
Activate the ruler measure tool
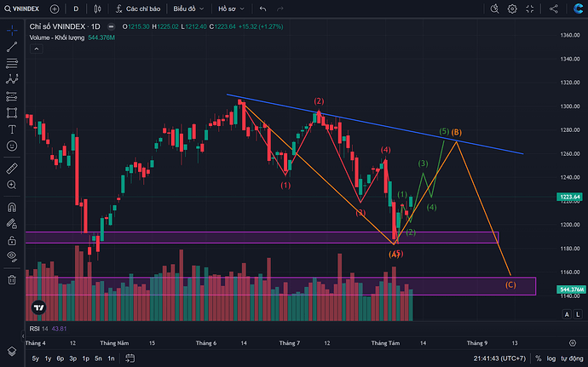click(x=12, y=169)
